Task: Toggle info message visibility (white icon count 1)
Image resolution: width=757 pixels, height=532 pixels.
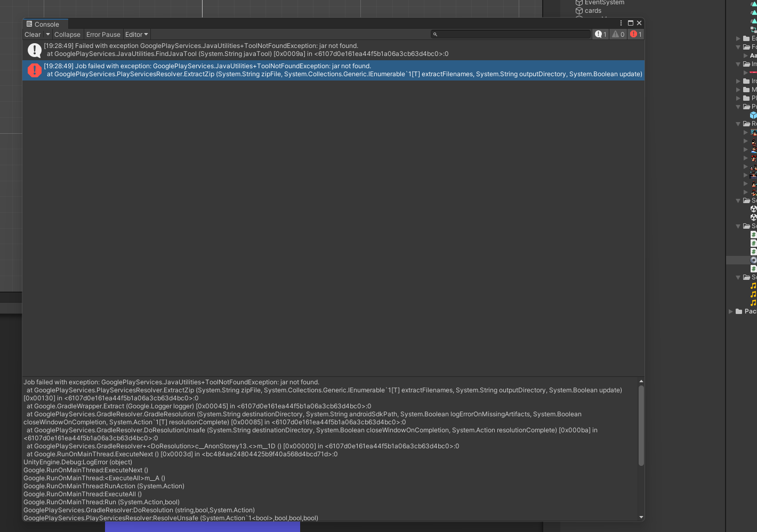Action: pyautogui.click(x=601, y=35)
